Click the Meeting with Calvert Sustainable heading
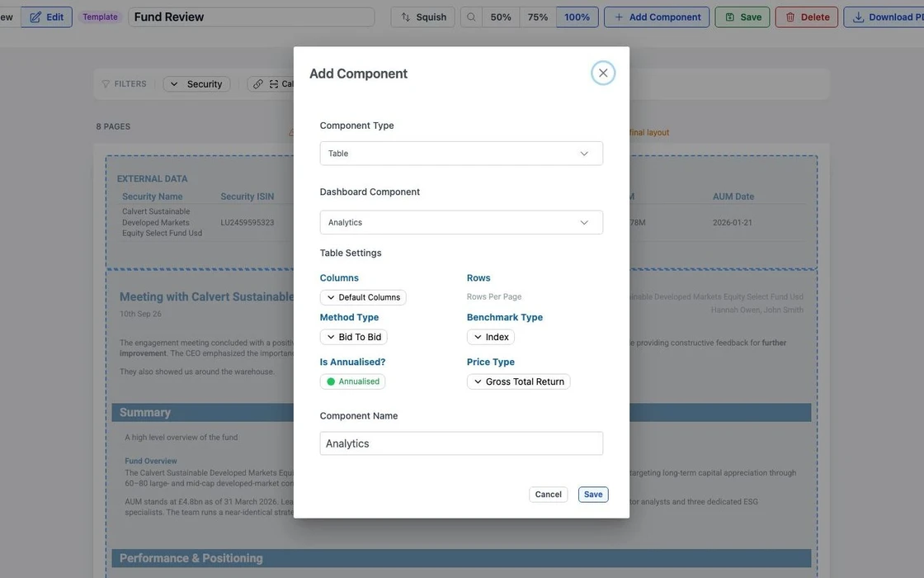The width and height of the screenshot is (924, 578). click(x=206, y=296)
